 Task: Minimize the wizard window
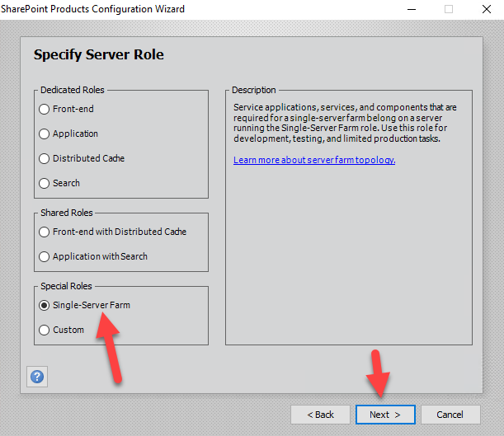click(412, 9)
